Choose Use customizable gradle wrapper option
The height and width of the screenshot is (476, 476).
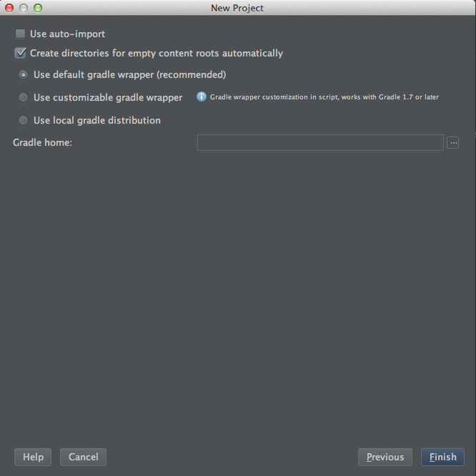[x=24, y=97]
